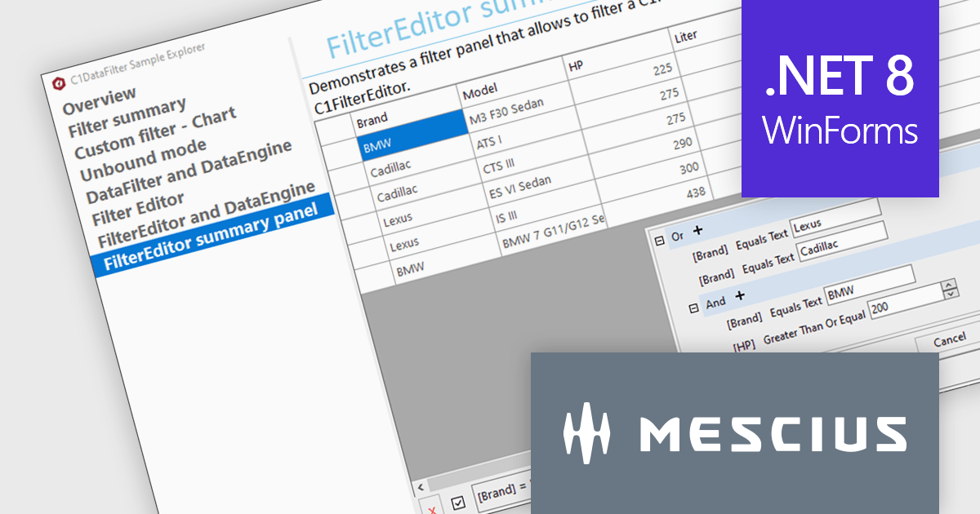The width and height of the screenshot is (980, 514).
Task: Click the Mescius logo
Action: coord(735,431)
